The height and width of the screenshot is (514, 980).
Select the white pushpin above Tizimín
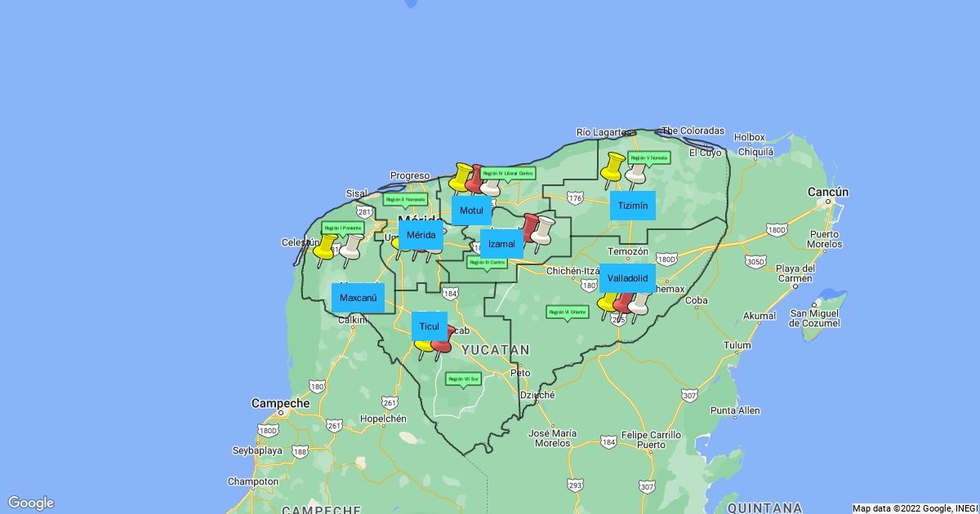636,172
